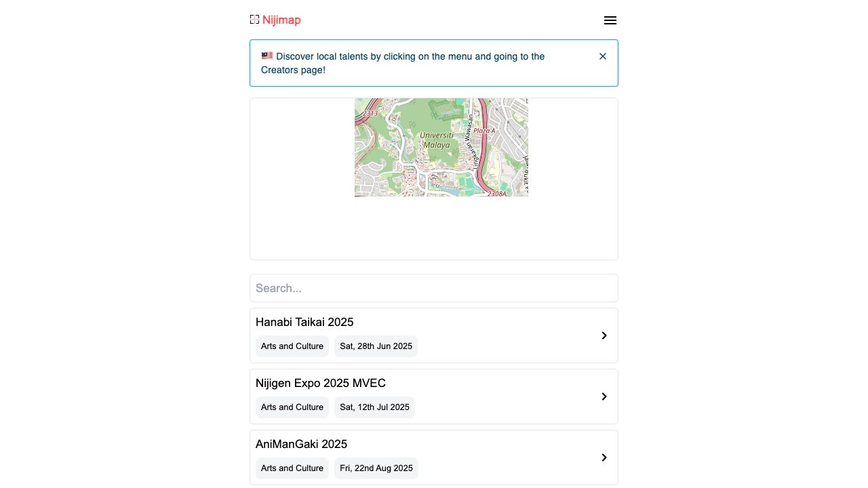Select the Sat, 28th Jun 2025 date tag
The image size is (868, 488).
coord(376,346)
